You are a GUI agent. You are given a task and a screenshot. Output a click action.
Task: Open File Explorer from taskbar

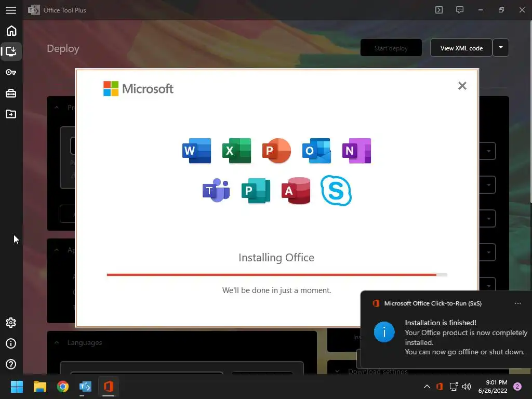[39, 387]
